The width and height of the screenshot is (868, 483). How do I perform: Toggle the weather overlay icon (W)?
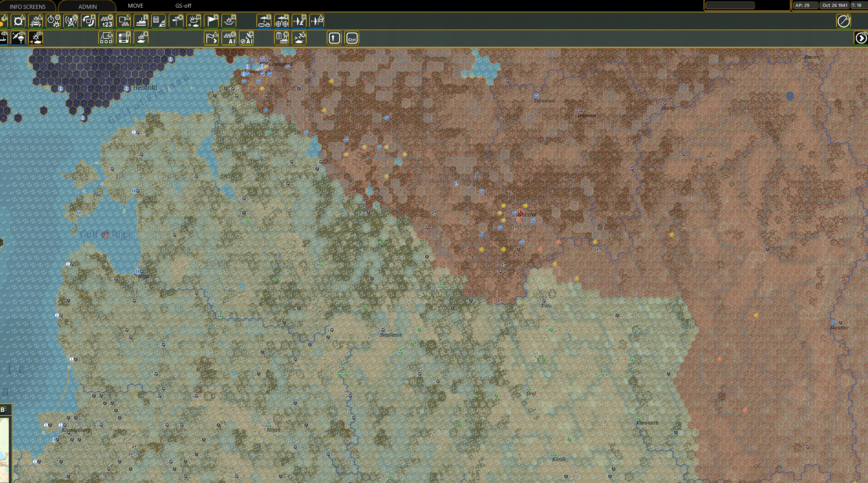pyautogui.click(x=194, y=21)
